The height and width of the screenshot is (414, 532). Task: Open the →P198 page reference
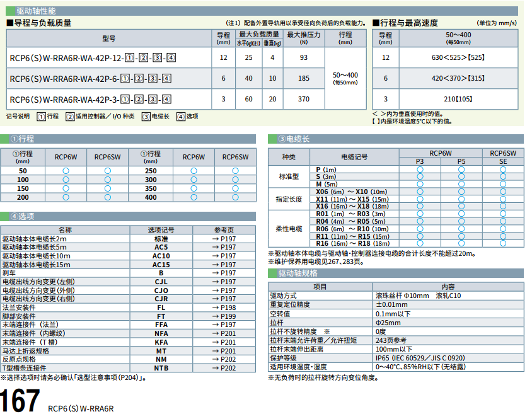224,308
